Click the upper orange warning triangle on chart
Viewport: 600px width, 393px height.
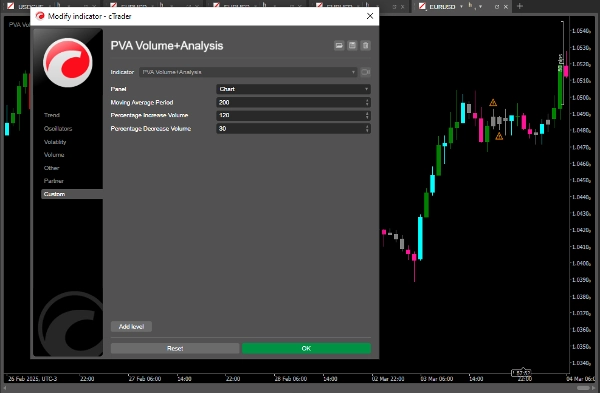(493, 103)
